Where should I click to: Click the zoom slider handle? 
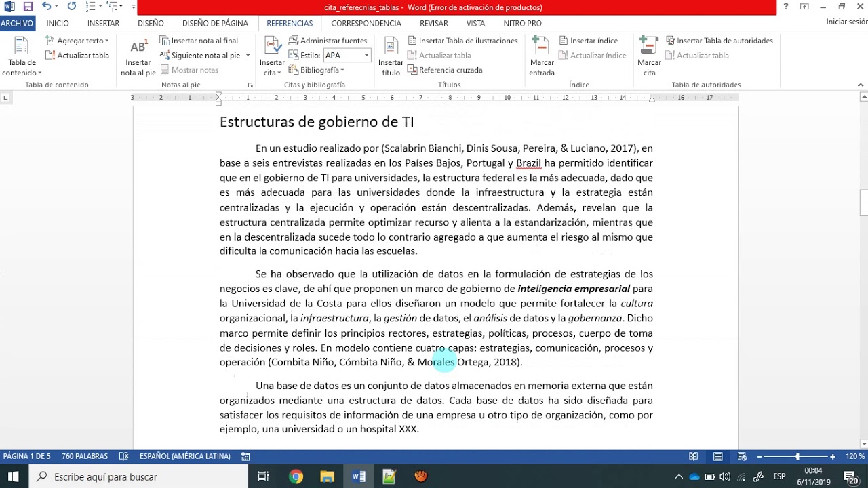797,457
